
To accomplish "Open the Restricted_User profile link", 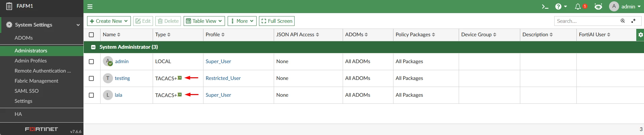I will click(x=223, y=78).
